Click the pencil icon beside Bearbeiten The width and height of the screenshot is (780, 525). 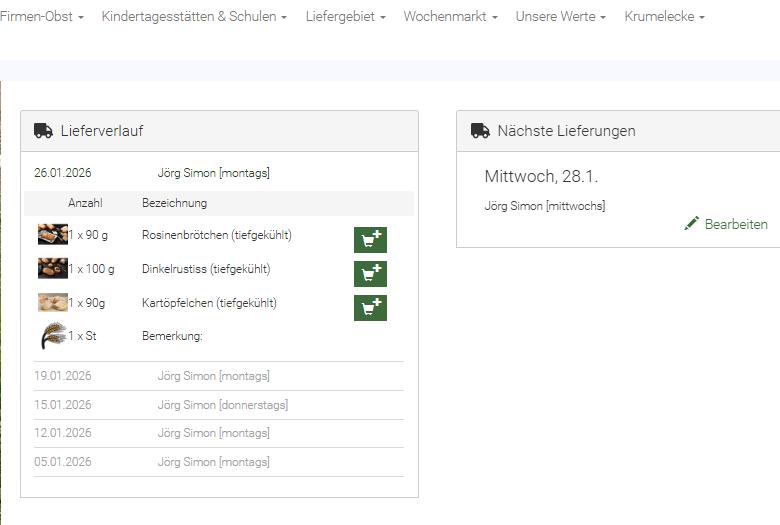point(692,223)
